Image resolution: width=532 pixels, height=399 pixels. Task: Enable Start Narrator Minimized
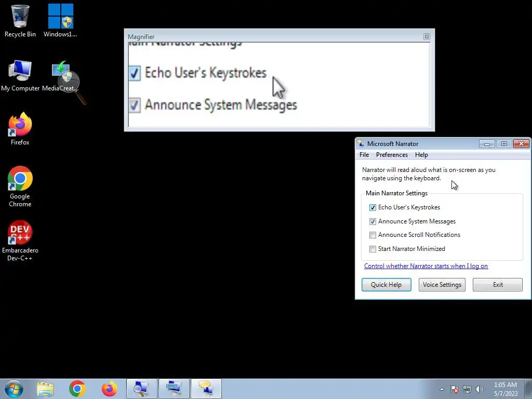pos(373,249)
